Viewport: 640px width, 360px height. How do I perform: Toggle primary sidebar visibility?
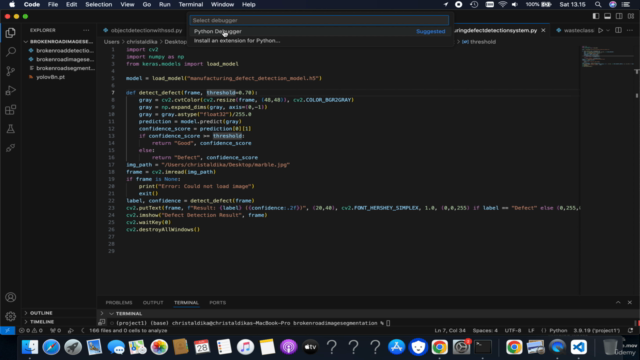[x=596, y=16]
